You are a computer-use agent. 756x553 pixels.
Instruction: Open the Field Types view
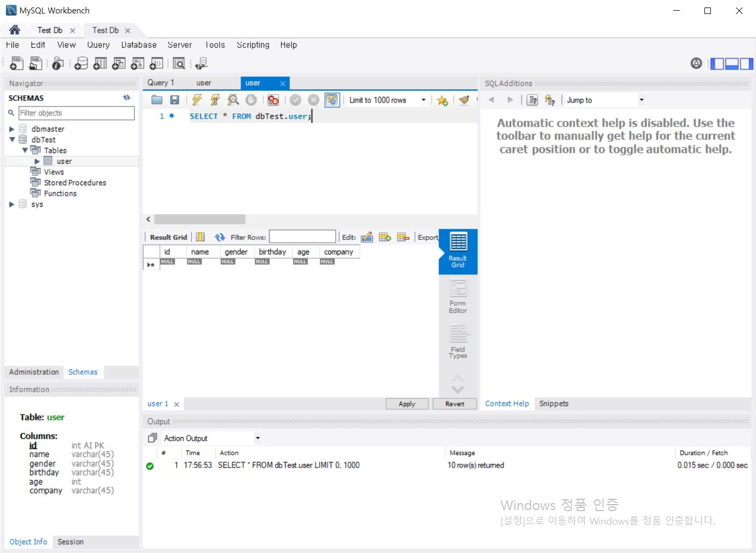tap(458, 341)
